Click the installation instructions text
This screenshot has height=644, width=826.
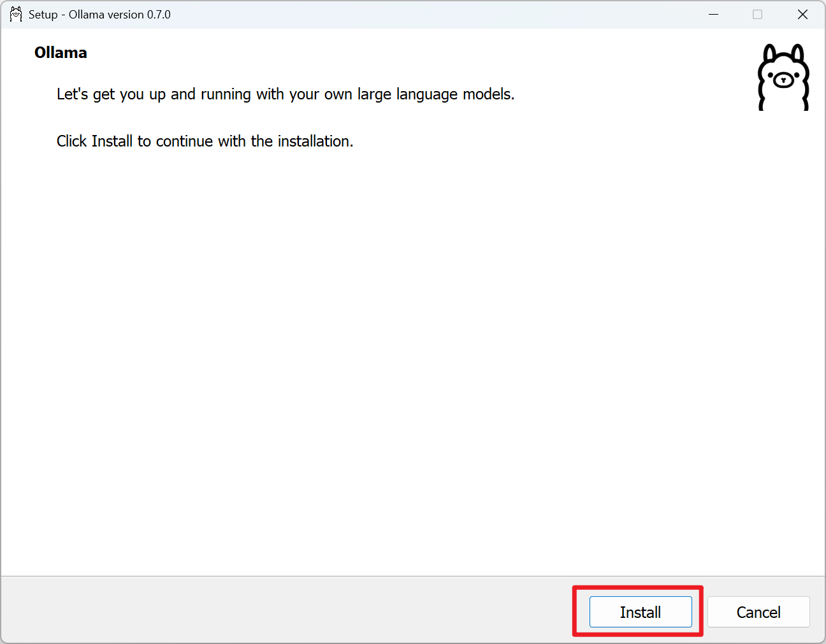coord(205,141)
